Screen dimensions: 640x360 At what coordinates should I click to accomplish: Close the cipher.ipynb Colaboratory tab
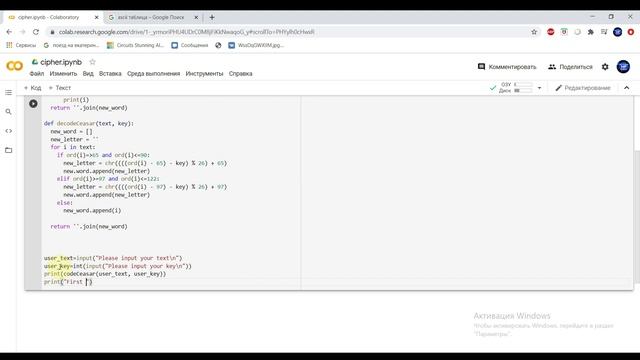[96, 18]
